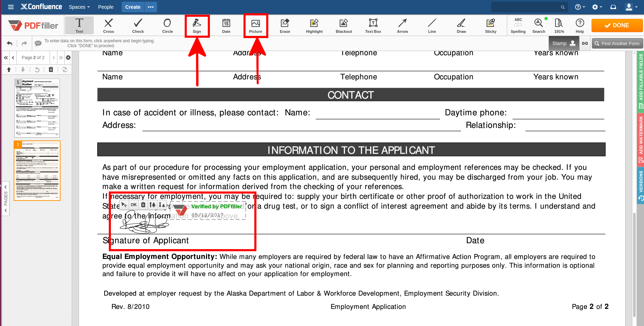Open the Add Fillable Fields tab

[641, 81]
